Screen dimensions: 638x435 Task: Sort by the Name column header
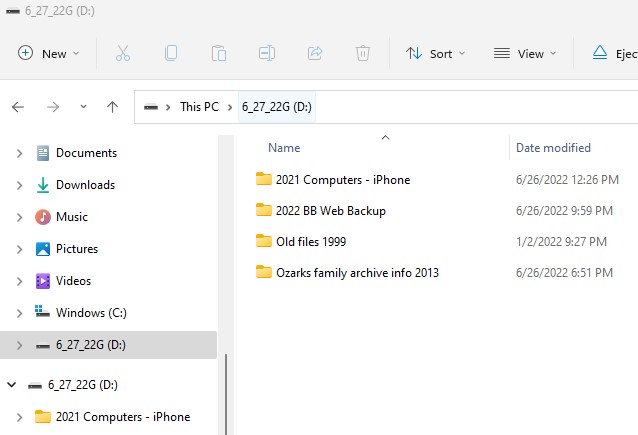(284, 148)
